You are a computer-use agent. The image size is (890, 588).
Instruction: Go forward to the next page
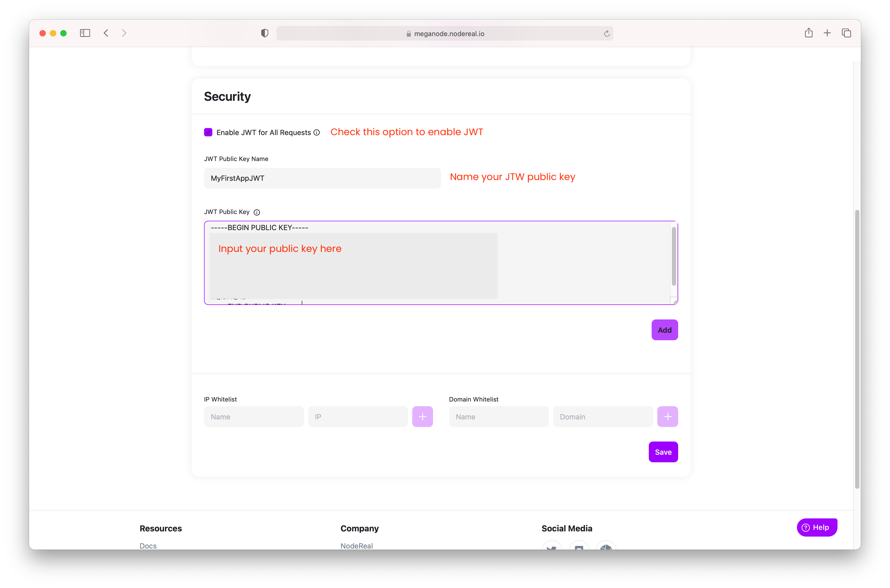tap(124, 33)
